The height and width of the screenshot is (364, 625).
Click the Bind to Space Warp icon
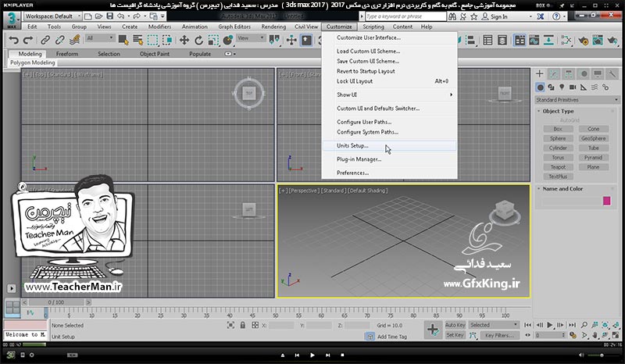(74, 41)
